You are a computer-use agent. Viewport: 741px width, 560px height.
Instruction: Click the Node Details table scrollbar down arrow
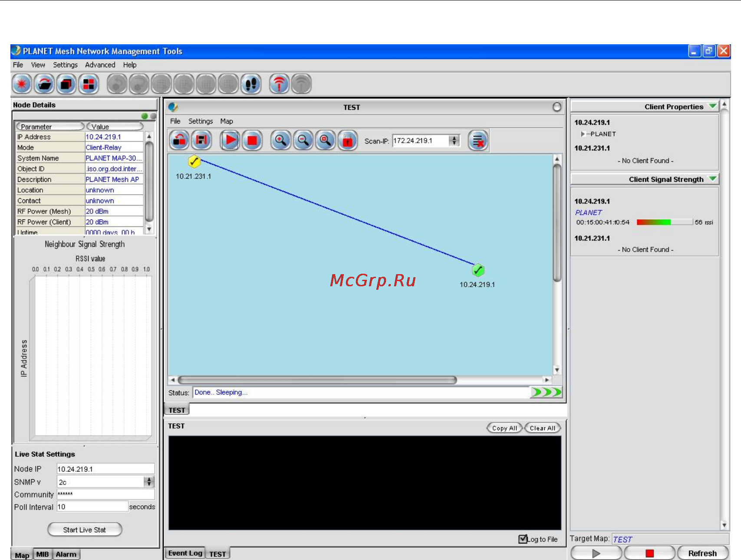click(x=149, y=229)
